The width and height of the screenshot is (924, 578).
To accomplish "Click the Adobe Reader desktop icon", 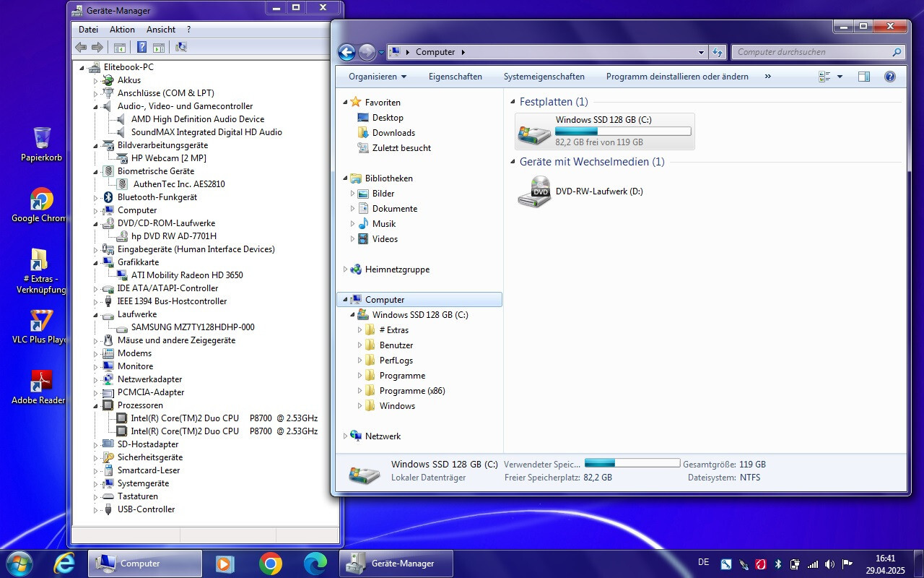I will (x=40, y=388).
